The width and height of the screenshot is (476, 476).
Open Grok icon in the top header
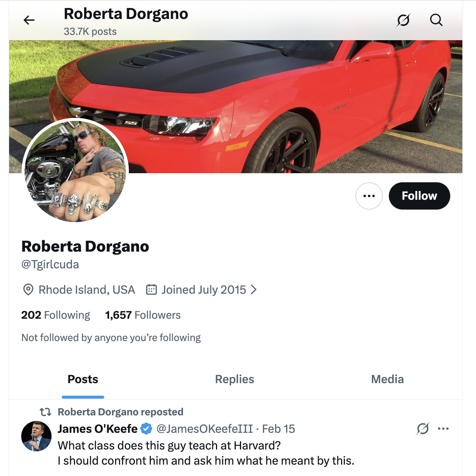[403, 20]
